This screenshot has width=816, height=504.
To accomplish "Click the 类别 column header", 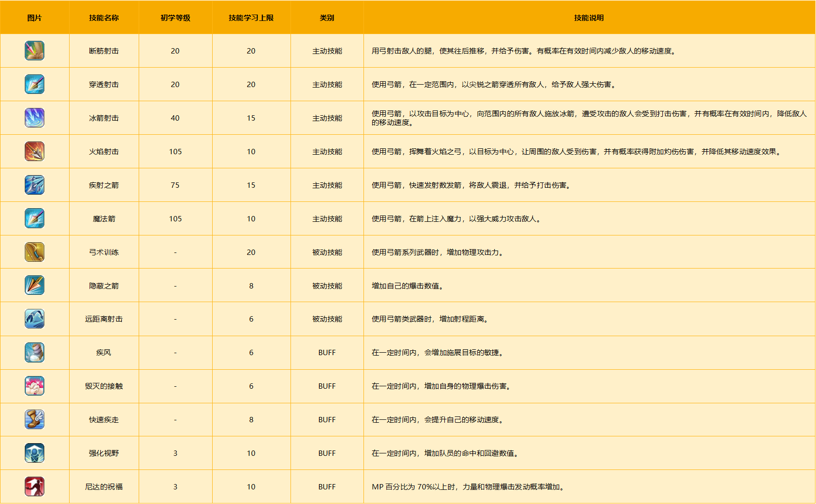I will click(x=327, y=18).
